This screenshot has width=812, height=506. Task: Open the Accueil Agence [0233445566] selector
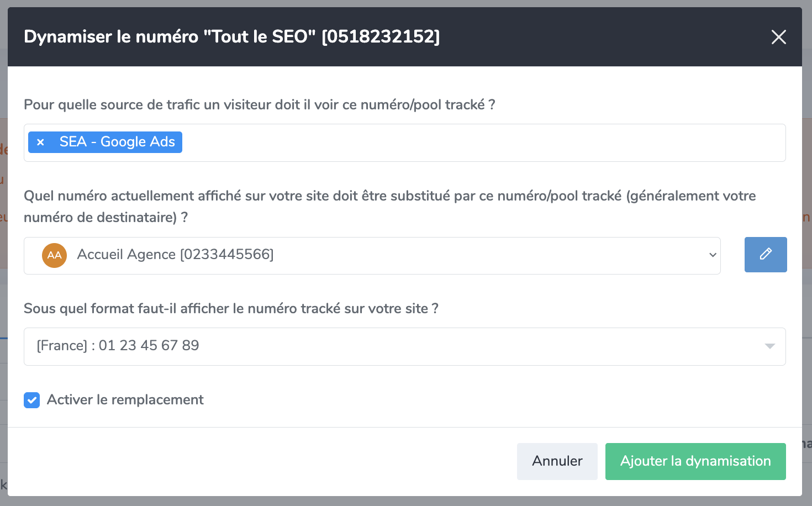click(371, 255)
